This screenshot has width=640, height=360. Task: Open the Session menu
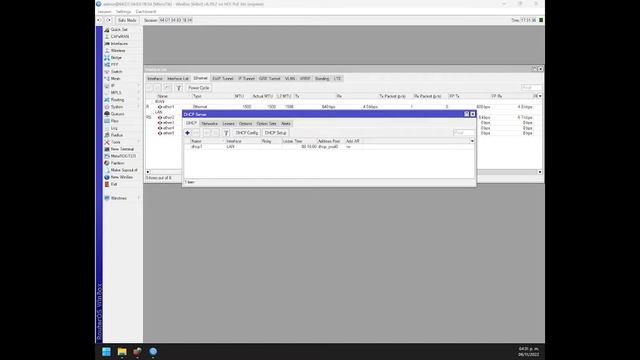(104, 12)
